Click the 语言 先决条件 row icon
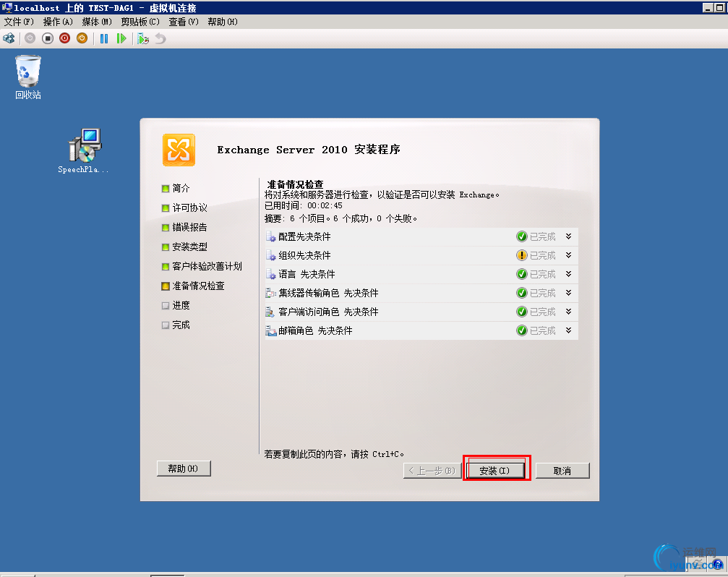 270,274
